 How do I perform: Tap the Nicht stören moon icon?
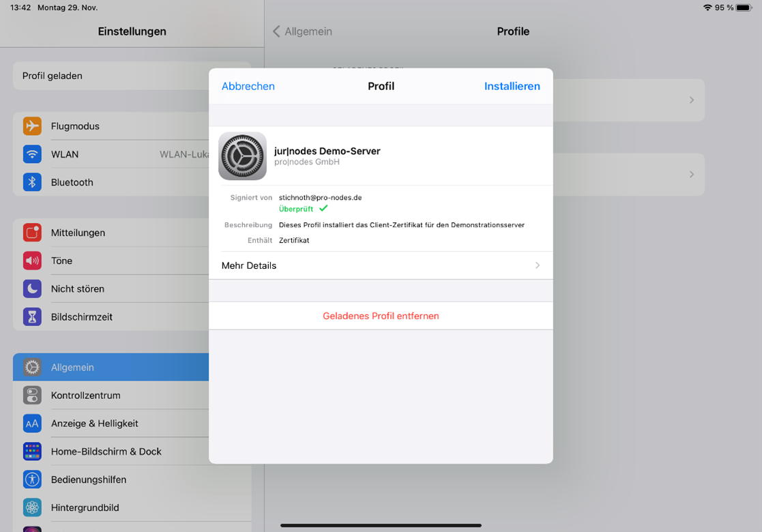click(32, 289)
